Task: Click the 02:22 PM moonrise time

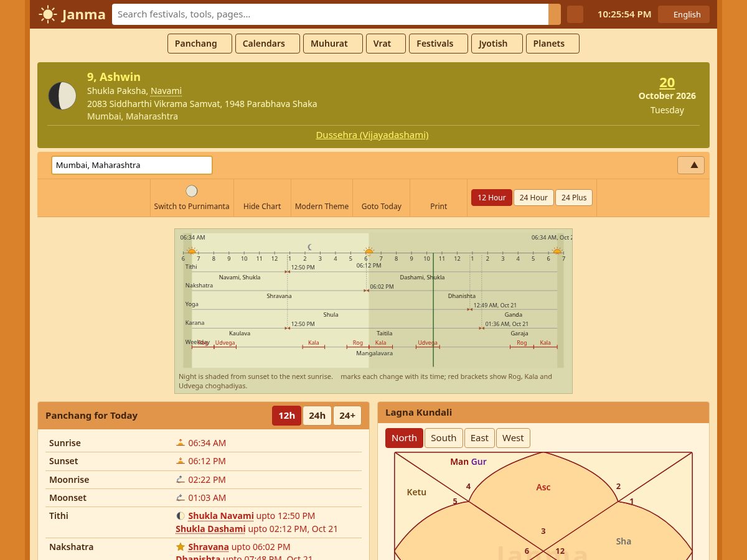Action: 207,480
